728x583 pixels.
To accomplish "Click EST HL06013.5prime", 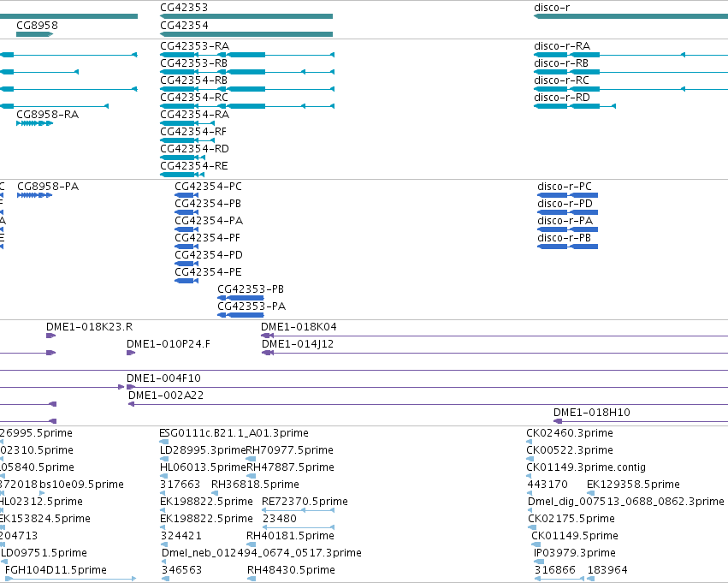I will tap(163, 476).
